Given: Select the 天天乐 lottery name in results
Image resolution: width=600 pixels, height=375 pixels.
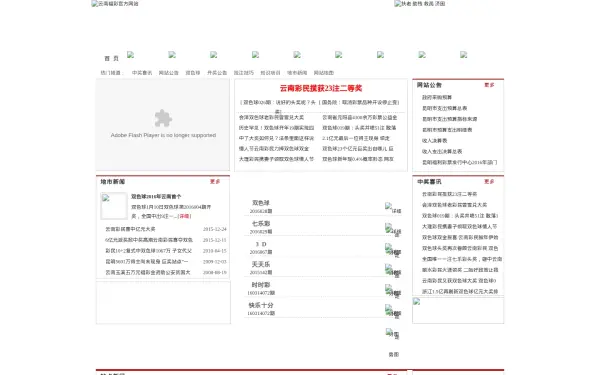Looking at the screenshot, I should 261,264.
